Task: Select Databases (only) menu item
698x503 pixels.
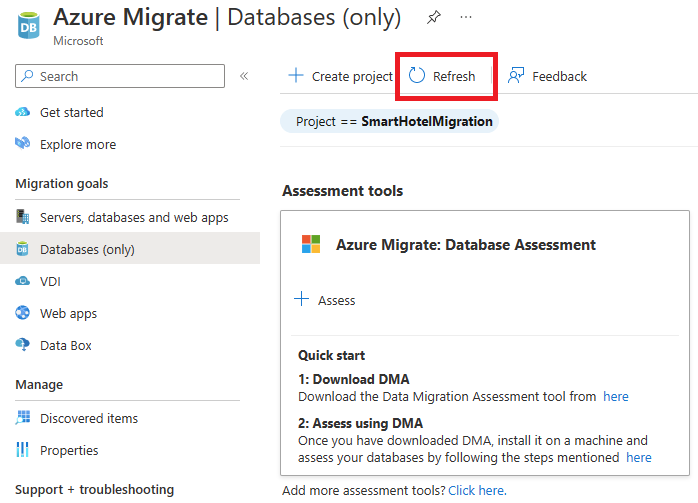Action: pyautogui.click(x=130, y=248)
